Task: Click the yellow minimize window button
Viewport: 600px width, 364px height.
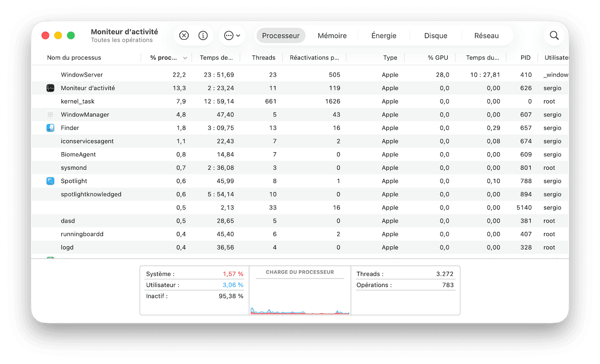Action: (x=58, y=36)
